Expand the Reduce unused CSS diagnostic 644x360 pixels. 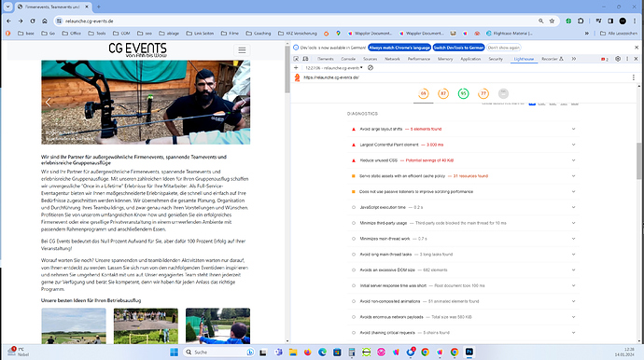point(463,160)
